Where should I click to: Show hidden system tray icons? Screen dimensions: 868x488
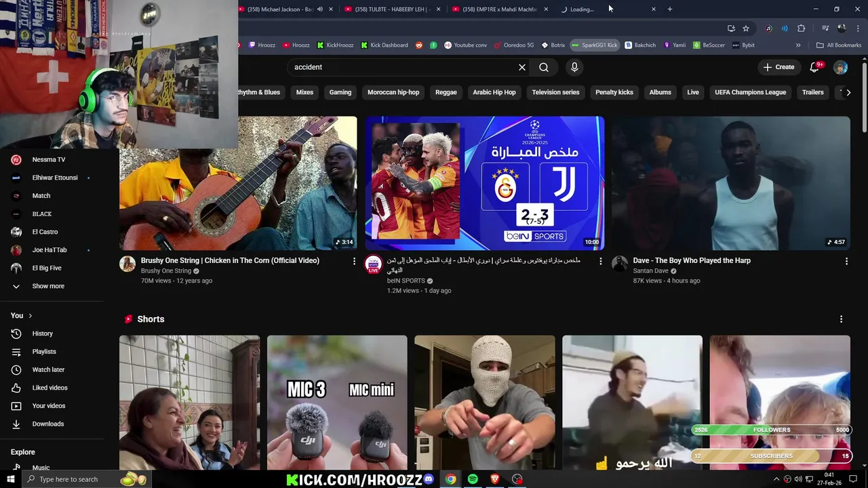tap(776, 479)
